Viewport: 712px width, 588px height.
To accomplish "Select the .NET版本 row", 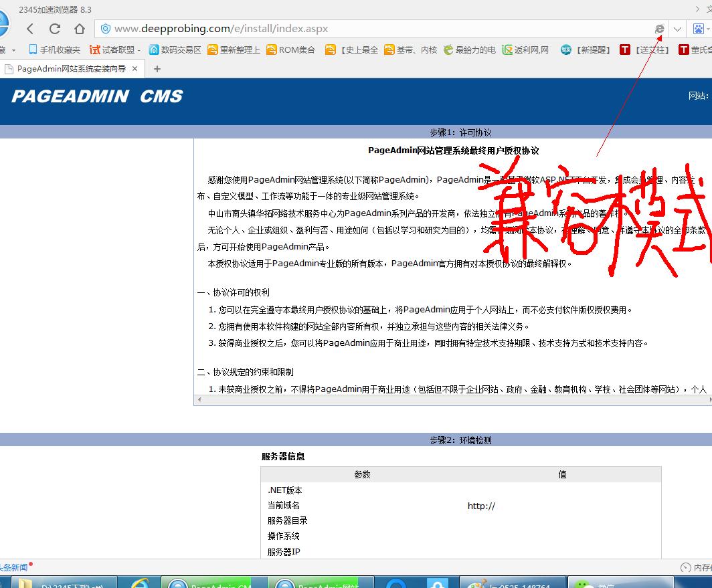I will [x=460, y=490].
